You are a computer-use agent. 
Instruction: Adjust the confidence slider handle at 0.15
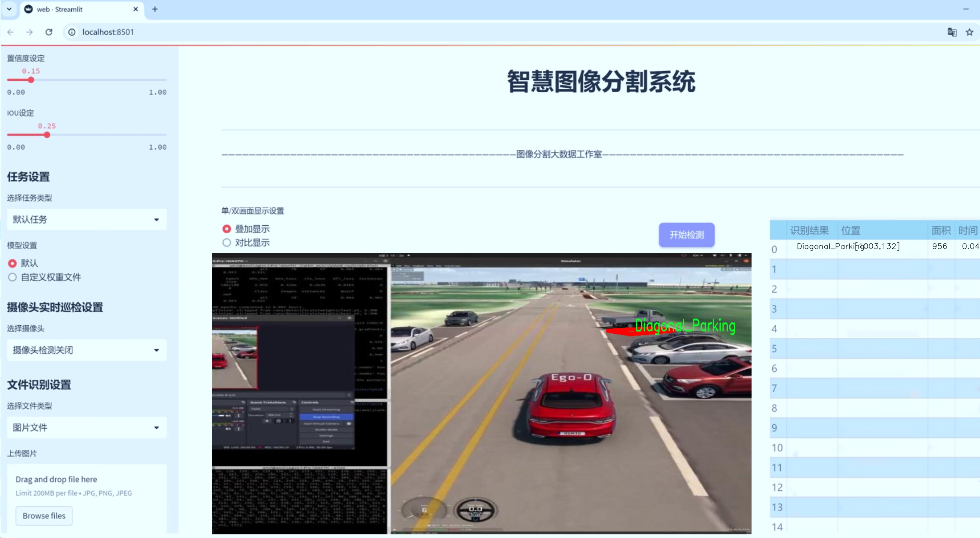pyautogui.click(x=31, y=80)
